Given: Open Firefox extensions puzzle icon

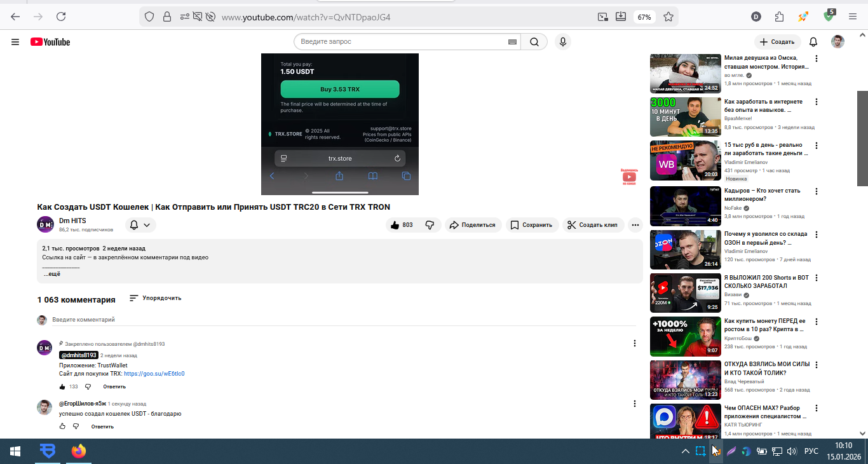Looking at the screenshot, I should 780,17.
